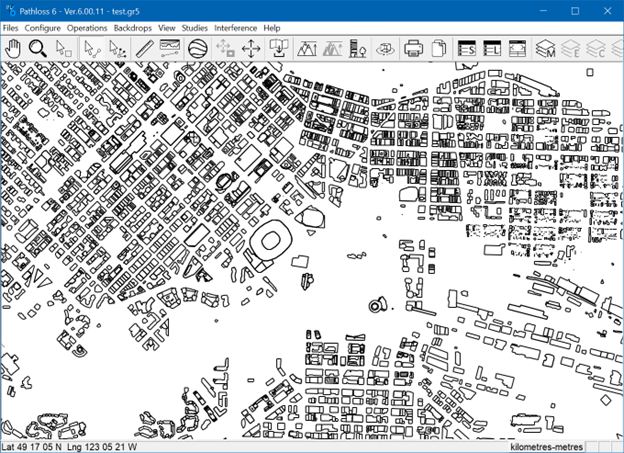The image size is (624, 453).
Task: Click the copy pages icon
Action: tap(438, 48)
